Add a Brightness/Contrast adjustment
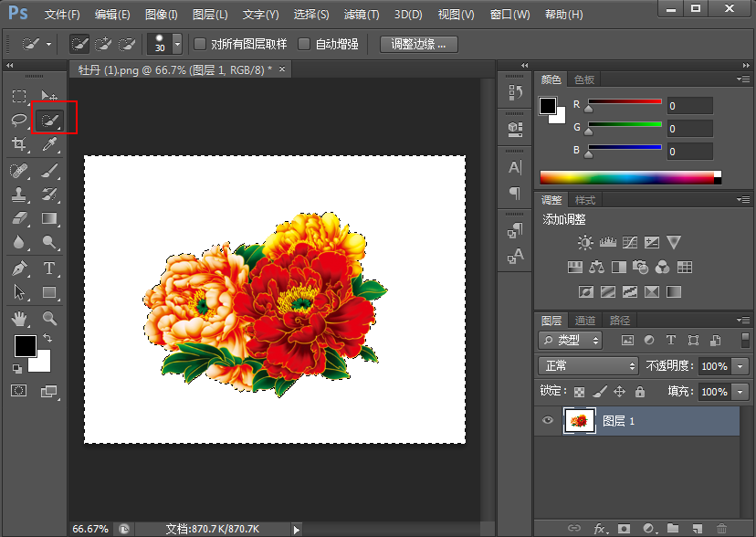This screenshot has width=756, height=537. 585,242
